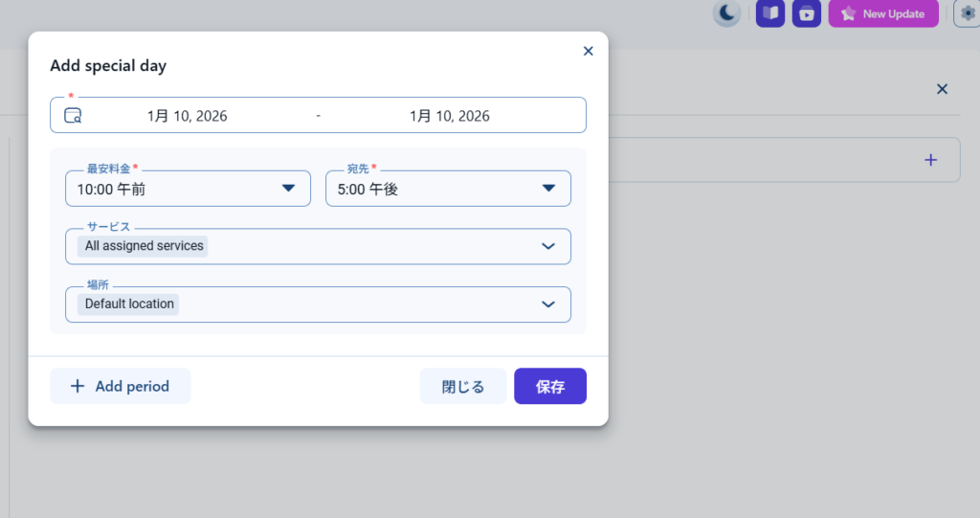Select the start date of the range

188,116
